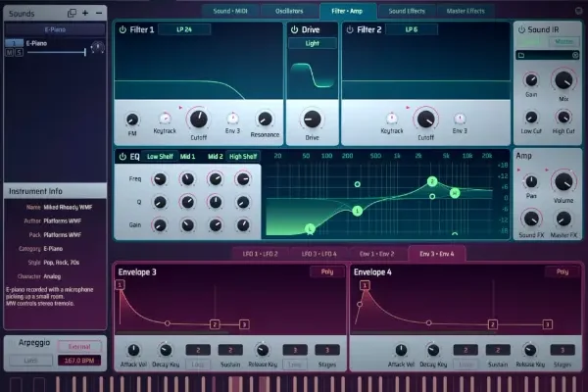Open the Drive type dropdown Light

(312, 44)
